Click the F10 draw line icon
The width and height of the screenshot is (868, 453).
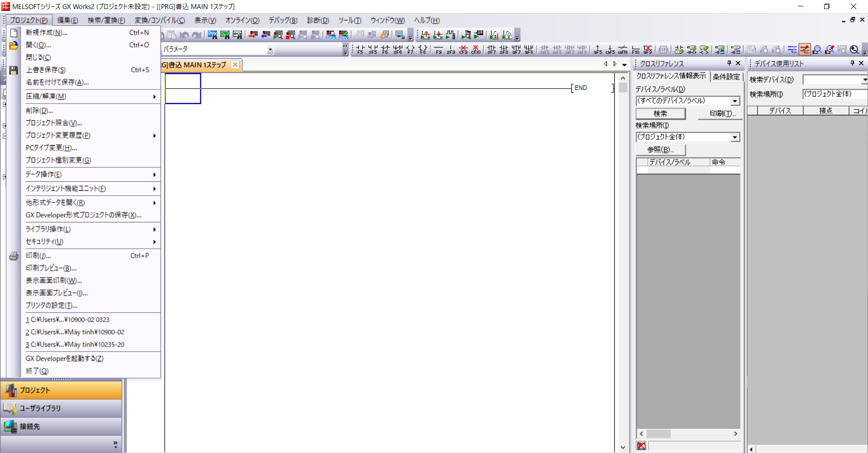(636, 49)
